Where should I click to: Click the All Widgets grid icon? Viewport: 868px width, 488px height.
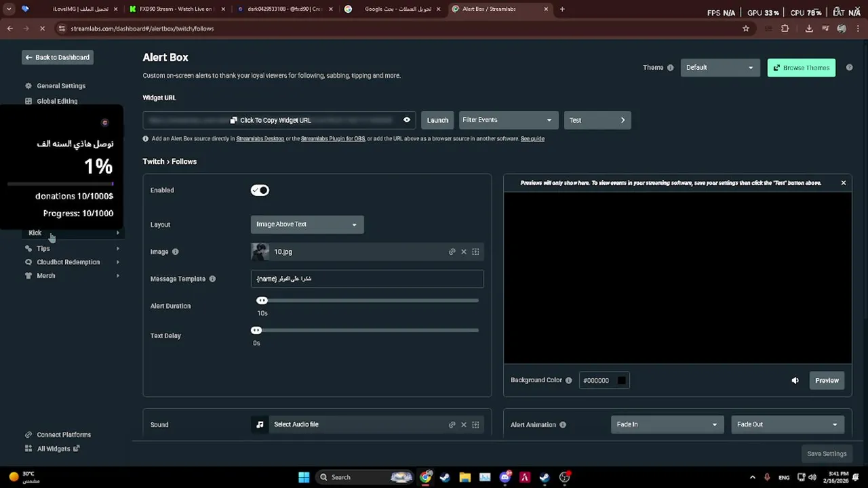pyautogui.click(x=28, y=449)
